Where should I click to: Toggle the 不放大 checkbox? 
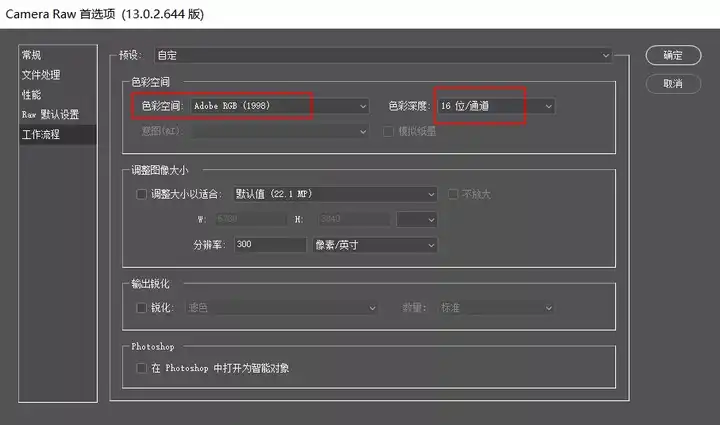(453, 194)
